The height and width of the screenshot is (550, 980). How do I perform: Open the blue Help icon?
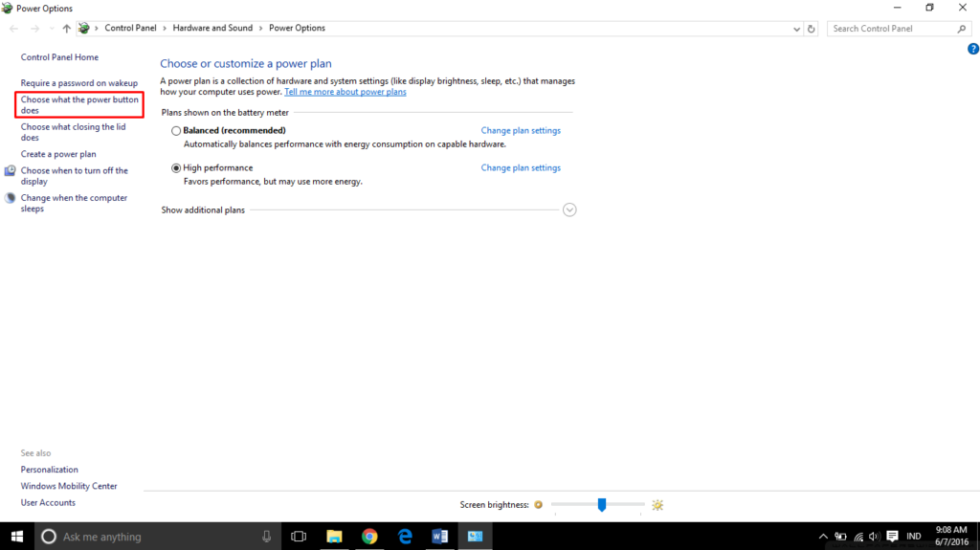pyautogui.click(x=973, y=49)
